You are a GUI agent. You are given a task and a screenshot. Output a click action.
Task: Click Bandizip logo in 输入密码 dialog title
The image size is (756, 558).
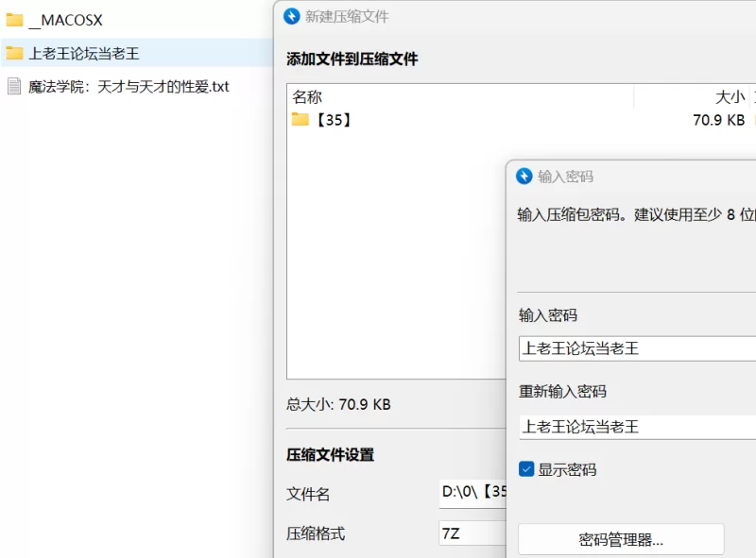pos(524,176)
